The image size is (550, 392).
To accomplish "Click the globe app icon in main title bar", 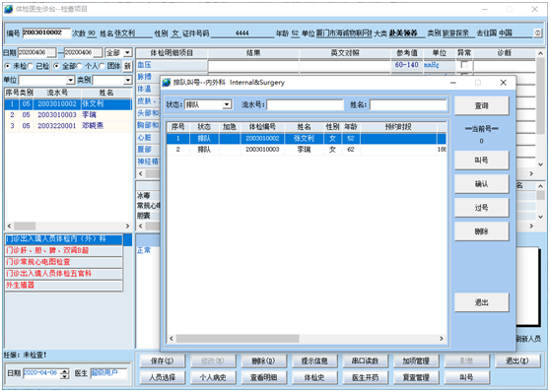I will [x=9, y=9].
